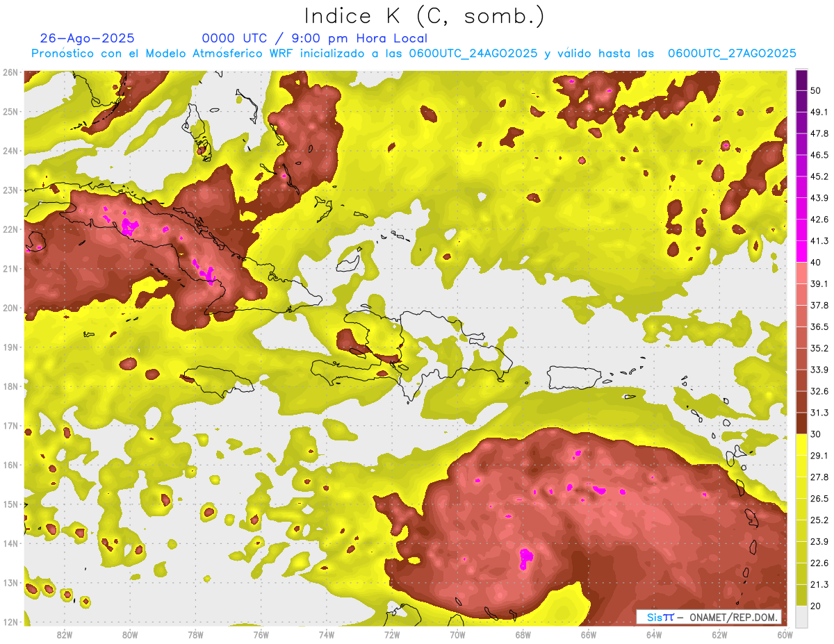Select the dark purple legend band above 50

coord(801,81)
